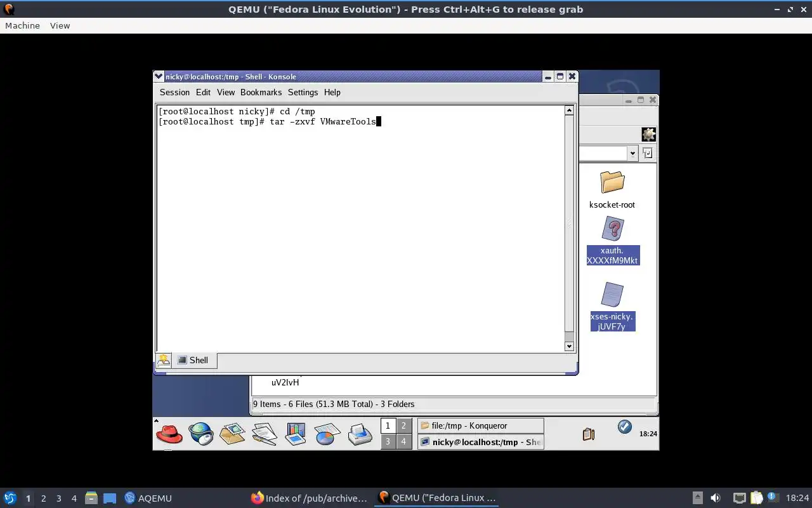Click the host panel clock 18:24

click(x=797, y=498)
